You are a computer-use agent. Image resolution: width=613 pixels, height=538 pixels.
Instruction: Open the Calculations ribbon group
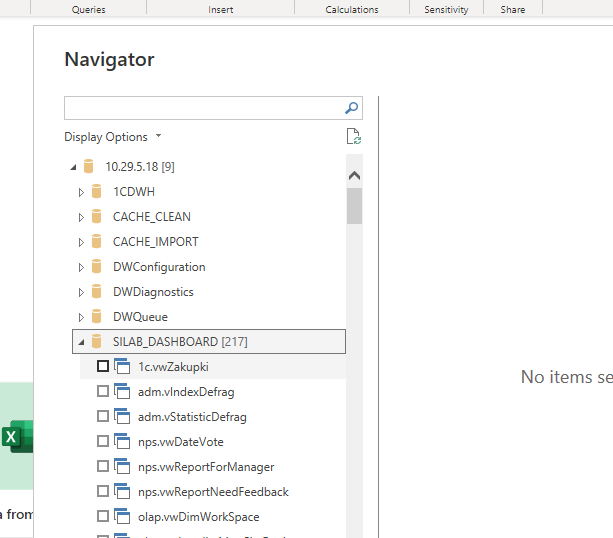pos(352,9)
